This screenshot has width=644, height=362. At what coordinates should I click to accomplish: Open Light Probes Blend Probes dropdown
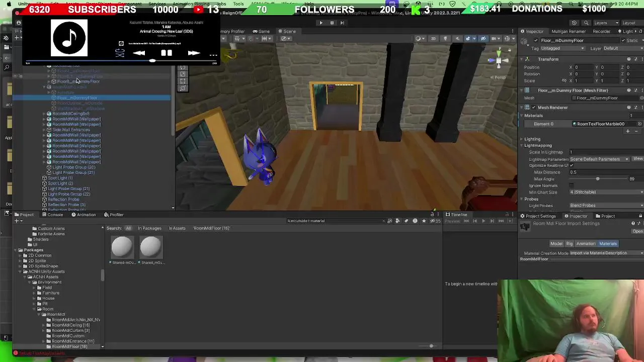point(606,206)
